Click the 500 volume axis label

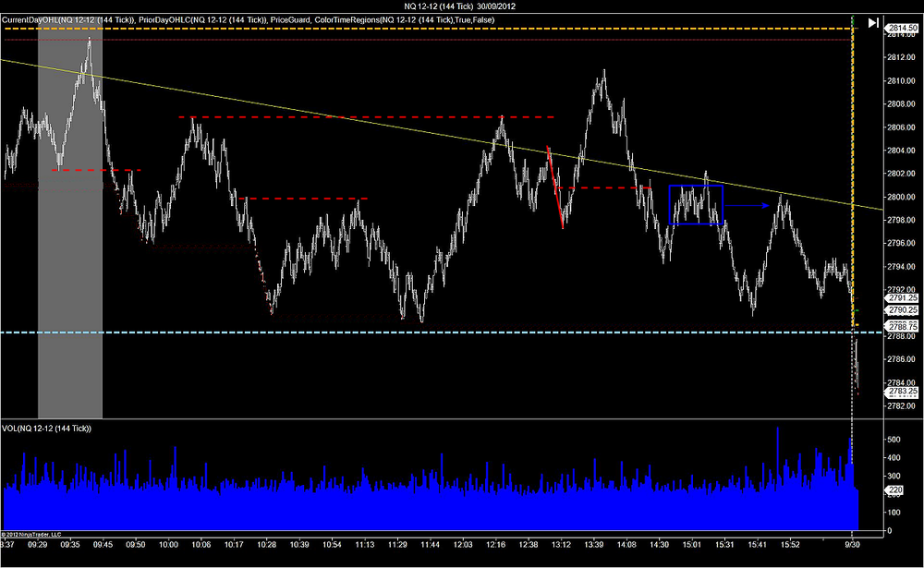pos(894,440)
